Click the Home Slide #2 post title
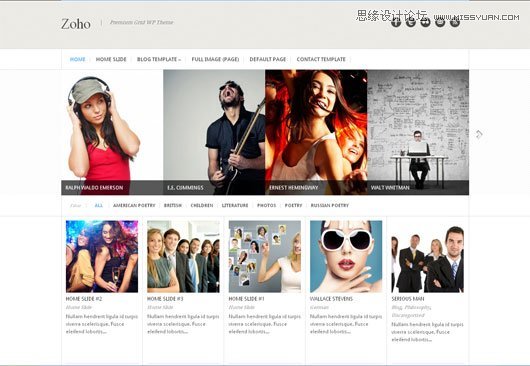Screen dimensions: 530x366 click(x=84, y=299)
